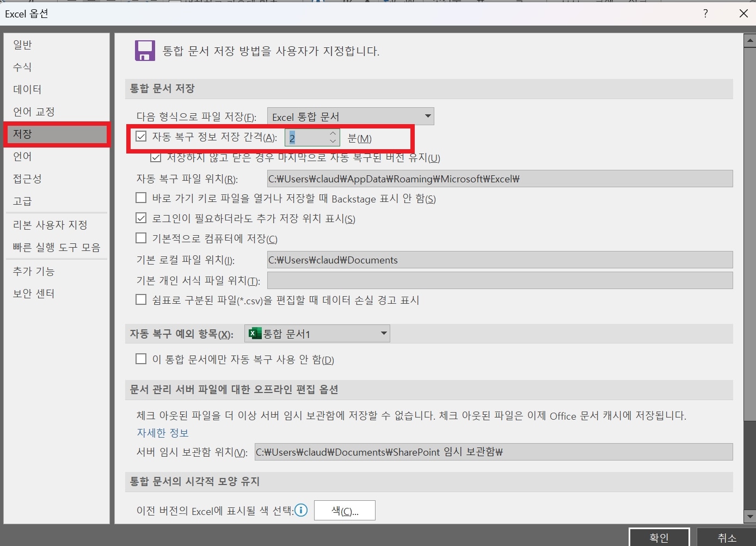Enable 기본적으로 컴퓨터에 저장 checkbox
Image resolution: width=756 pixels, height=546 pixels.
pyautogui.click(x=142, y=238)
